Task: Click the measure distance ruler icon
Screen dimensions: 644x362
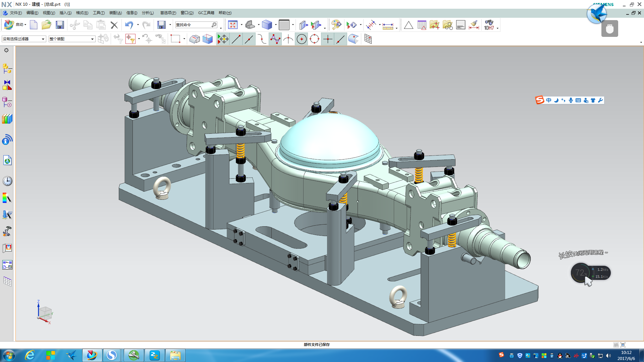Action: coord(388,25)
